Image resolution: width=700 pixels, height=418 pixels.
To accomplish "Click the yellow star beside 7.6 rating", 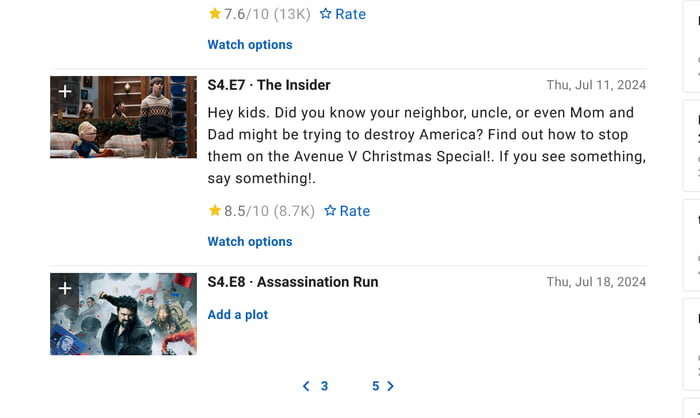I will 215,14.
